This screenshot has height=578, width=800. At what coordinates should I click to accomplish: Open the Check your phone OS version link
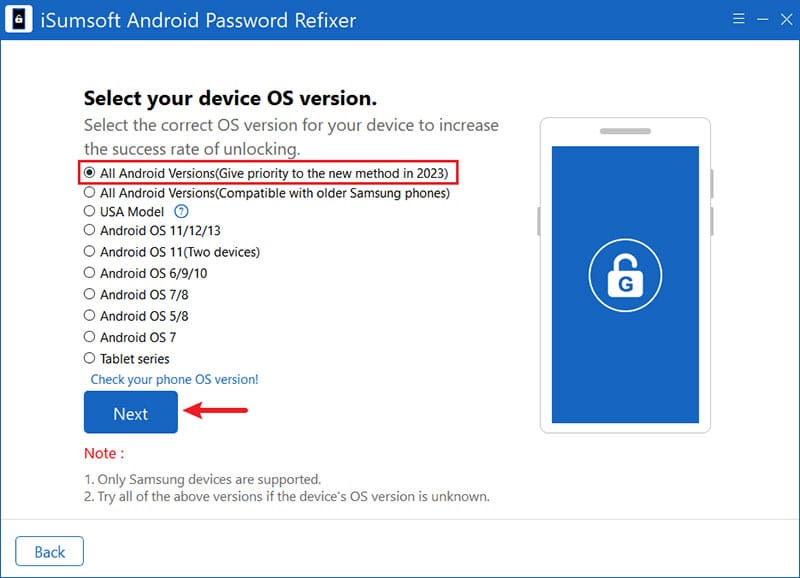(174, 380)
